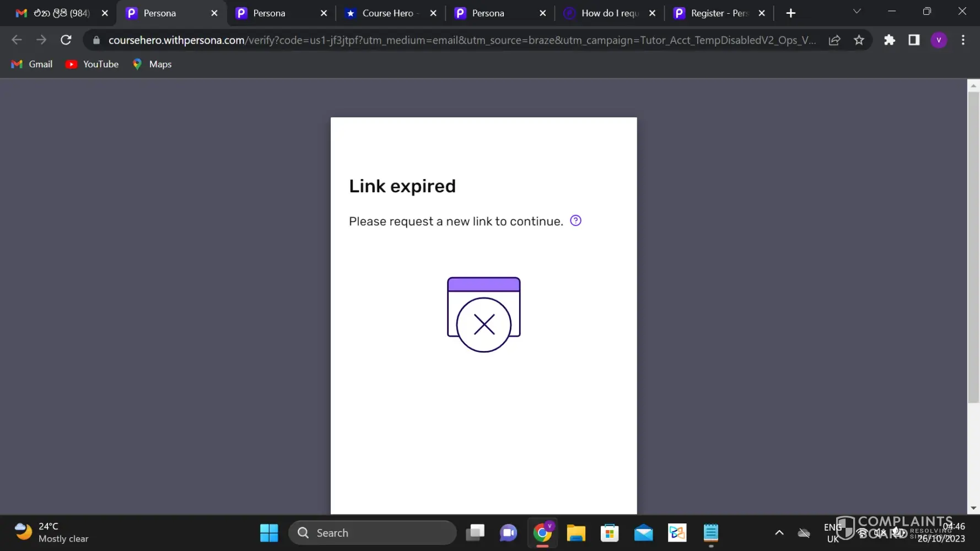This screenshot has height=551, width=980.
Task: Click the address bar URL
Action: tap(462, 40)
